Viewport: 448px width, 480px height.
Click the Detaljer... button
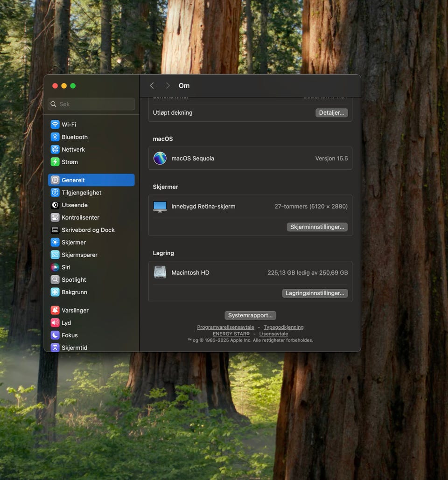coord(331,113)
